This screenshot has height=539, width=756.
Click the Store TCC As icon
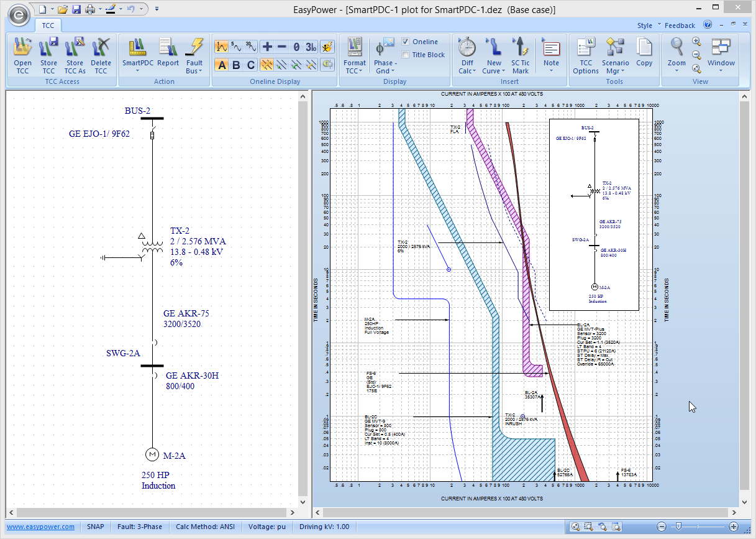75,55
